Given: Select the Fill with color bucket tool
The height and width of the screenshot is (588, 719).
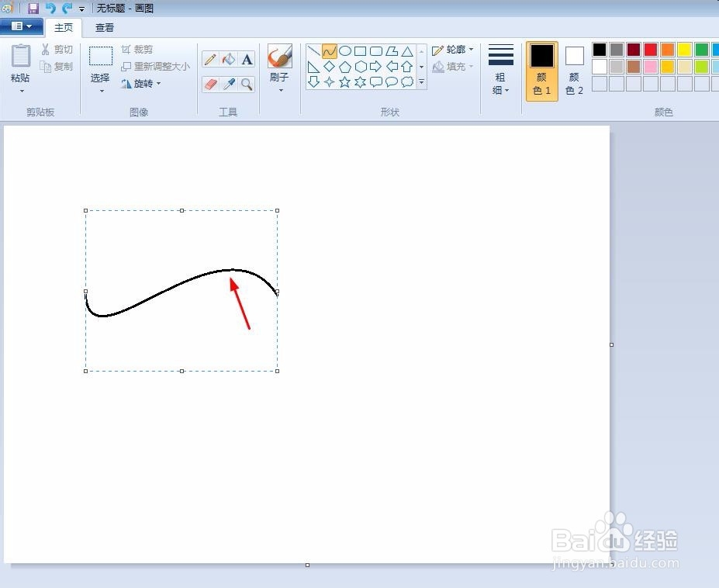Looking at the screenshot, I should 228,59.
